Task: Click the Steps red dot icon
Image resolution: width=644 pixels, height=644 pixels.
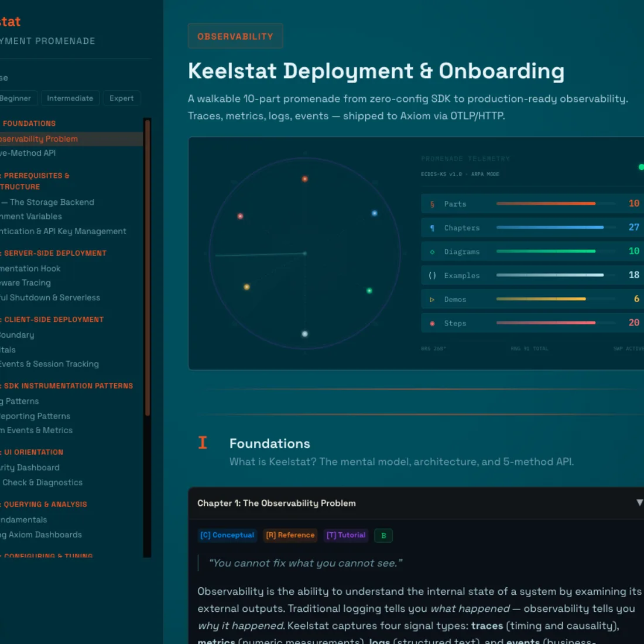Action: [432, 323]
